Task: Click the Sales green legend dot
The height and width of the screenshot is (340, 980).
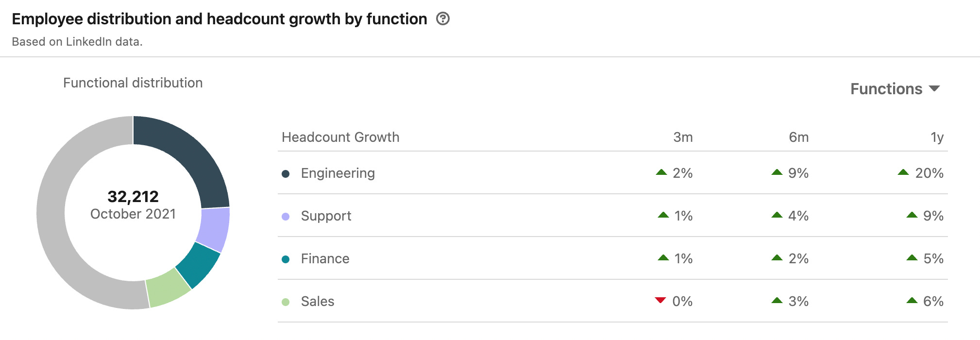Action: tap(286, 302)
